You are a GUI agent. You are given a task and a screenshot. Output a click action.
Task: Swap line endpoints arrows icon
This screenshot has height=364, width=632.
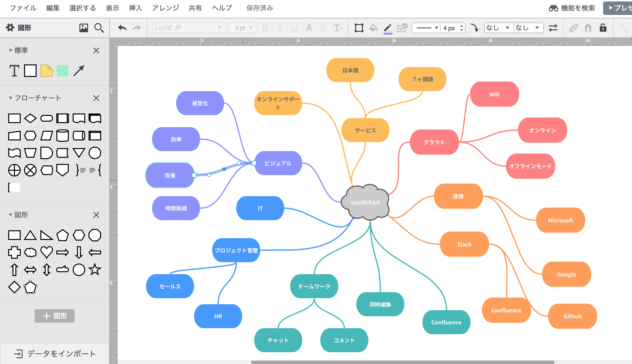[553, 28]
